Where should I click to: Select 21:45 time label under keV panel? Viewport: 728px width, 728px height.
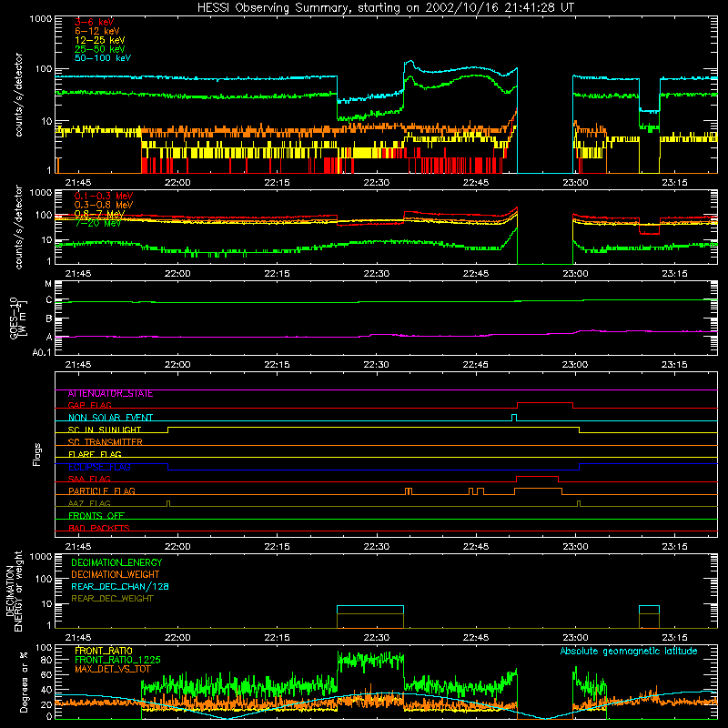click(x=78, y=183)
